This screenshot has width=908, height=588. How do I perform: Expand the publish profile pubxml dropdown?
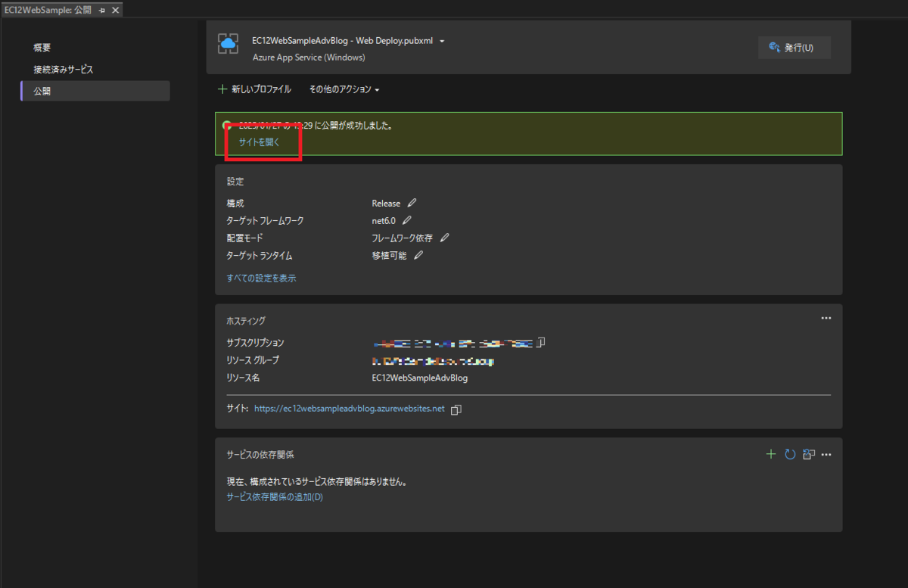[442, 41]
